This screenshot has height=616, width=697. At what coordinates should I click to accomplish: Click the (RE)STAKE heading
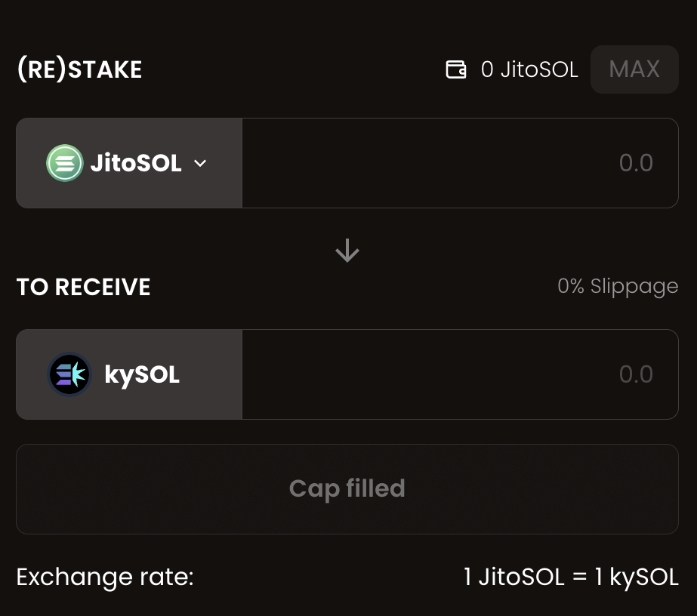pyautogui.click(x=79, y=70)
